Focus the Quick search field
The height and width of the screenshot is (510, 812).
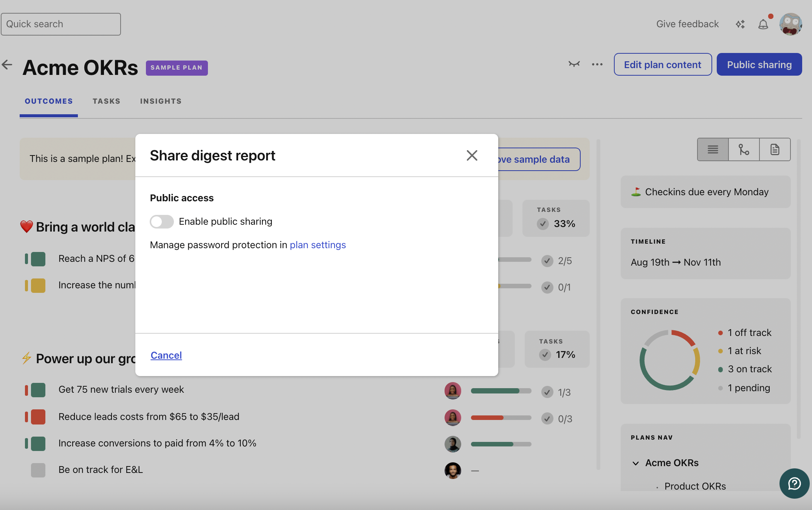(60, 24)
